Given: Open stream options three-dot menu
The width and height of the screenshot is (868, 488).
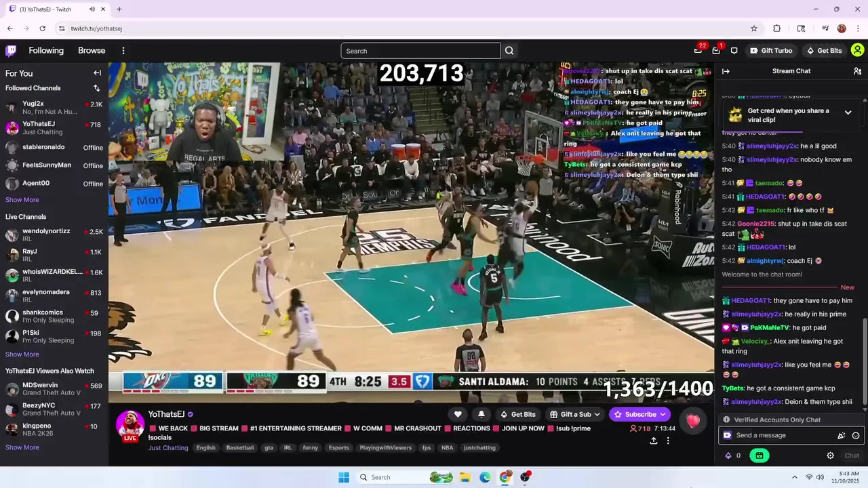Looking at the screenshot, I should click(668, 441).
